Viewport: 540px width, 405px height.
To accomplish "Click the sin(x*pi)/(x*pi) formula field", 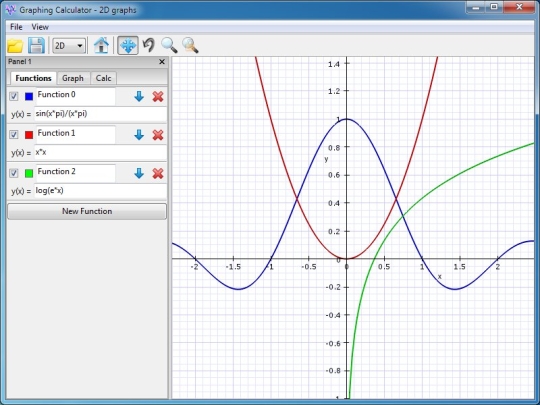I will [x=100, y=114].
